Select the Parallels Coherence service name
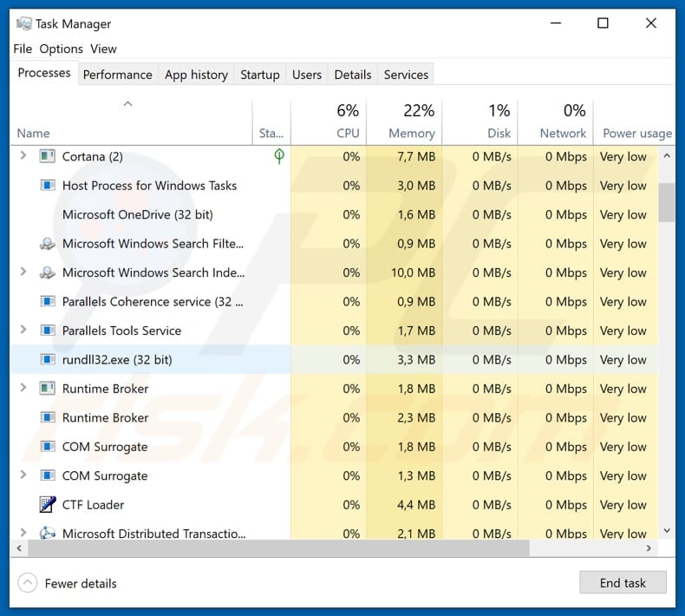 pyautogui.click(x=153, y=302)
